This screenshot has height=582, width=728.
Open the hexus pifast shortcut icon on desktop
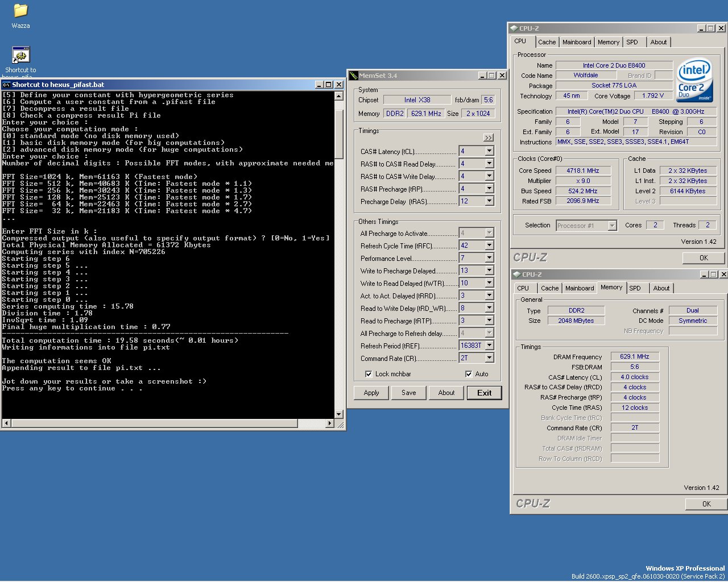[20, 55]
